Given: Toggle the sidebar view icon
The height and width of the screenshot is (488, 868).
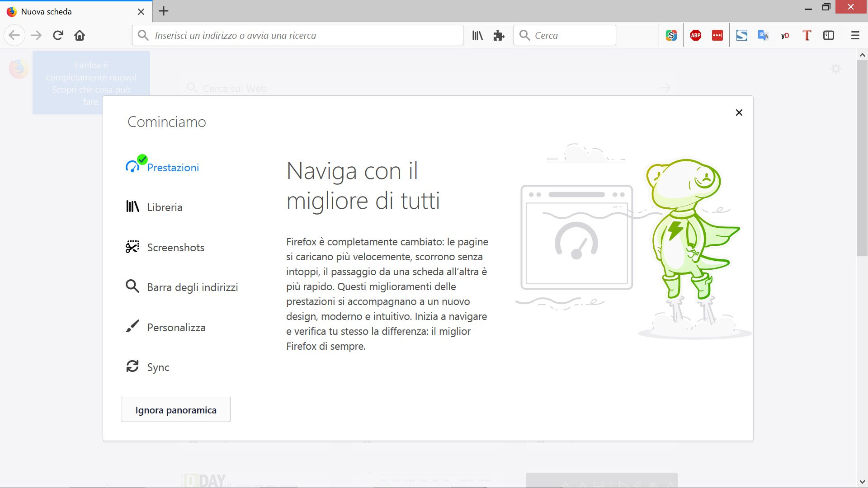Looking at the screenshot, I should (x=829, y=35).
